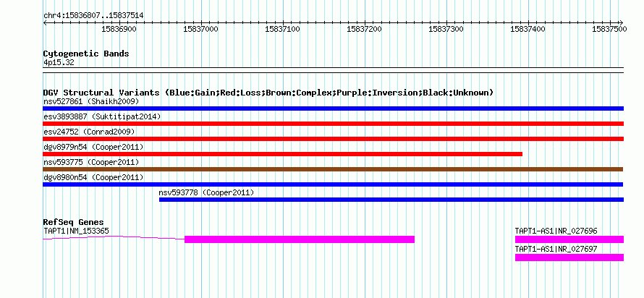Click ruler position 15837400
Image resolution: width=644 pixels, height=298 pixels.
(x=528, y=30)
